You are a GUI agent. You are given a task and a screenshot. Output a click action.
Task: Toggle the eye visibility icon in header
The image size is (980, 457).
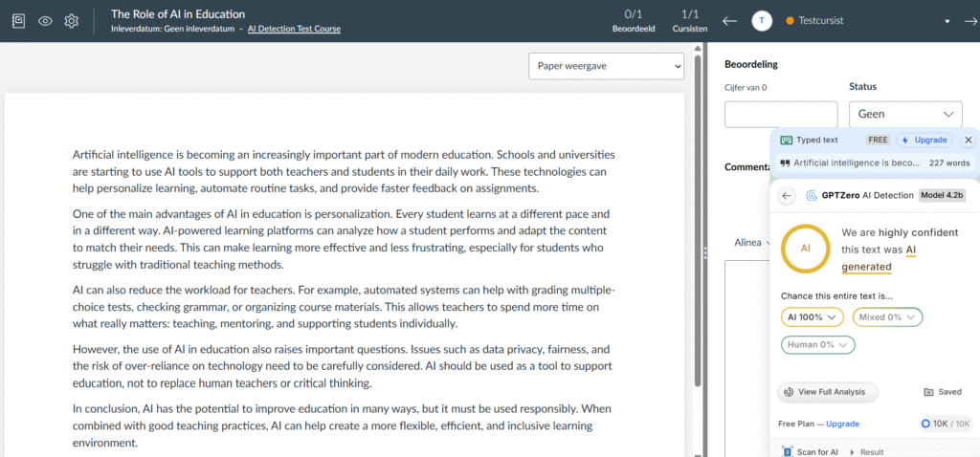click(x=45, y=21)
